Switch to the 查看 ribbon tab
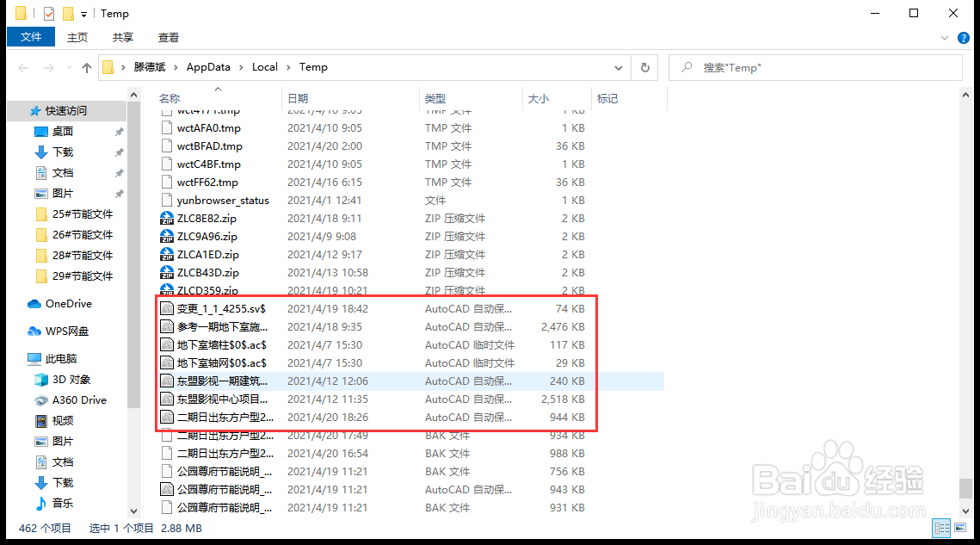This screenshot has height=545, width=980. point(168,38)
